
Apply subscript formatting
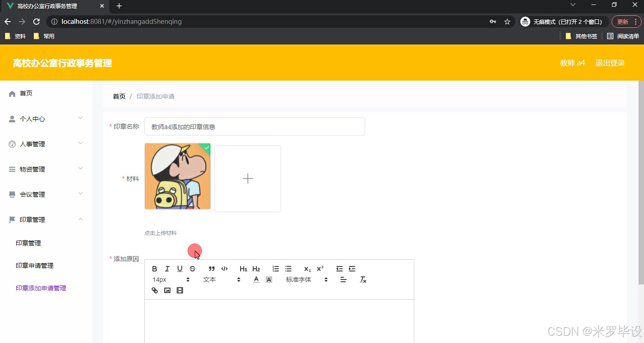click(x=308, y=269)
